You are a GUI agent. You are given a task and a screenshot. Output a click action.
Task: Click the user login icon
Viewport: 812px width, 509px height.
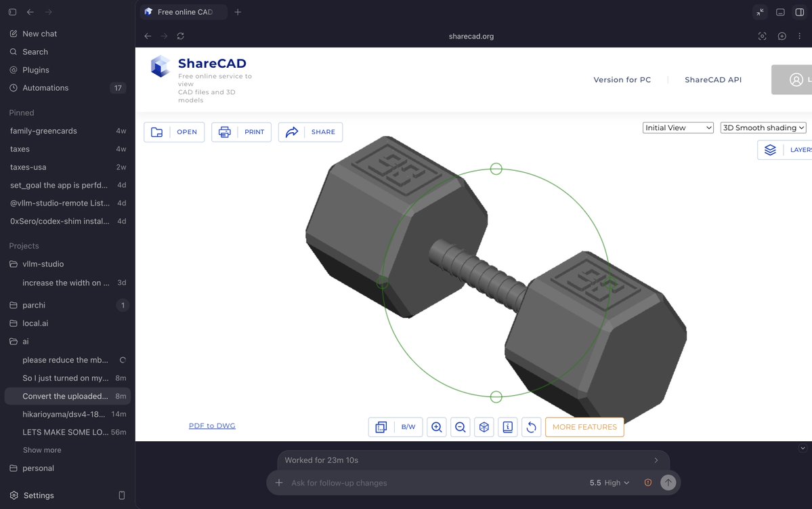pyautogui.click(x=796, y=80)
